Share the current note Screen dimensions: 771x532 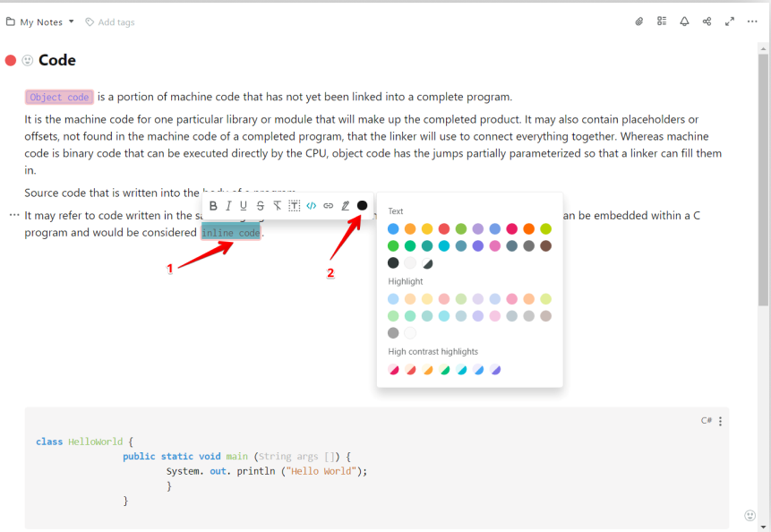click(x=706, y=21)
